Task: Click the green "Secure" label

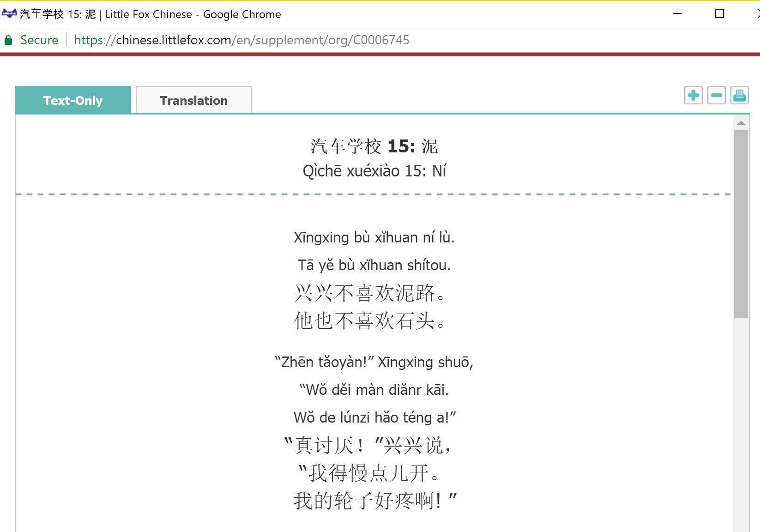Action: tap(39, 40)
